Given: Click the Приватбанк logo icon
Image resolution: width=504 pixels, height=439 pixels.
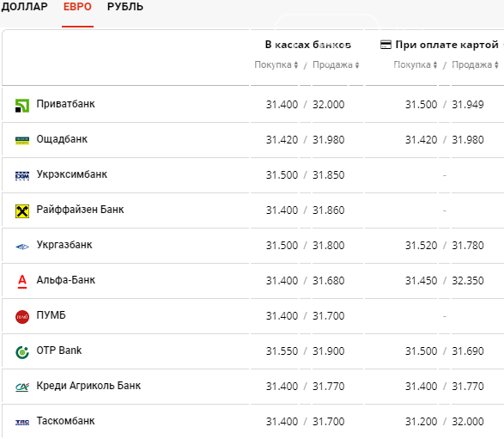Looking at the screenshot, I should (x=22, y=106).
